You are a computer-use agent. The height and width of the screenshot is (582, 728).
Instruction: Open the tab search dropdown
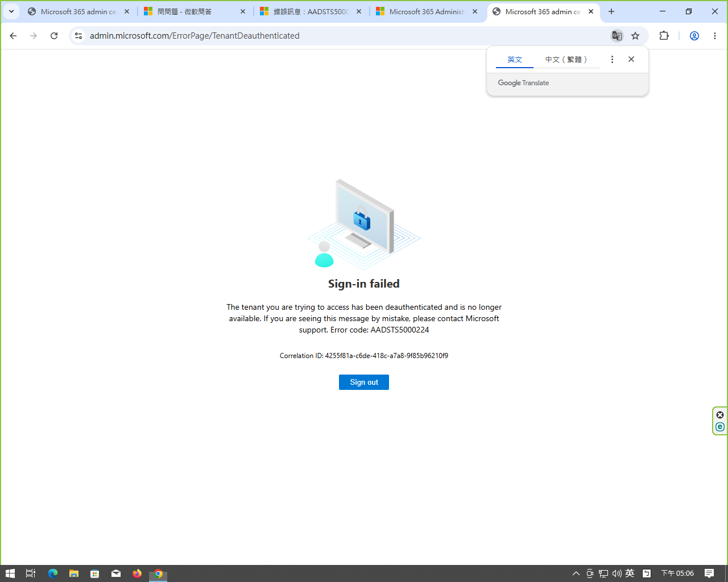coord(11,11)
